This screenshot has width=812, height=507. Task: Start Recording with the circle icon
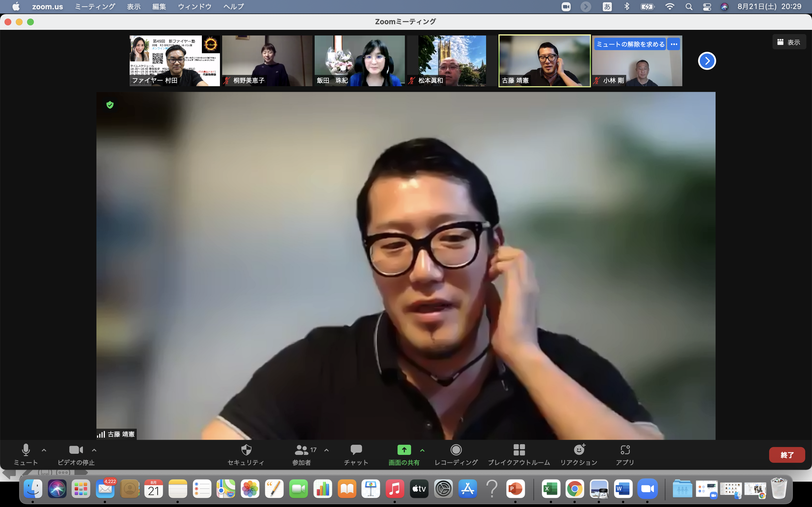pyautogui.click(x=456, y=450)
